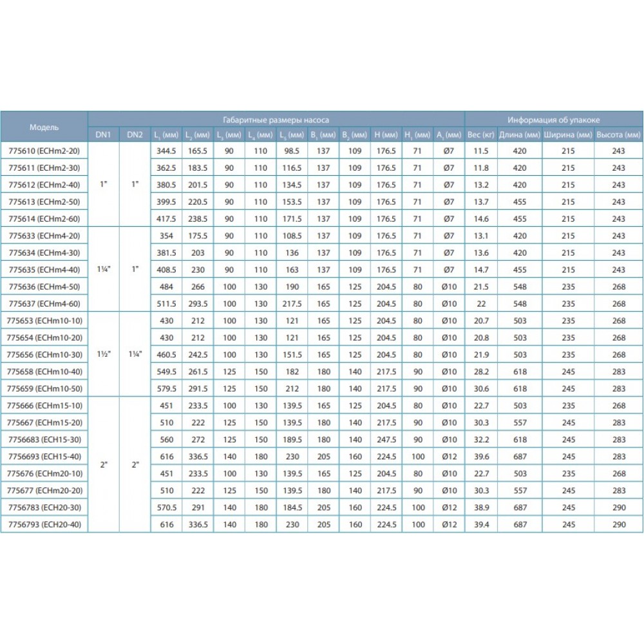Select model 7756683 (ECH15-30)
The height and width of the screenshot is (644, 644).
coord(44,439)
